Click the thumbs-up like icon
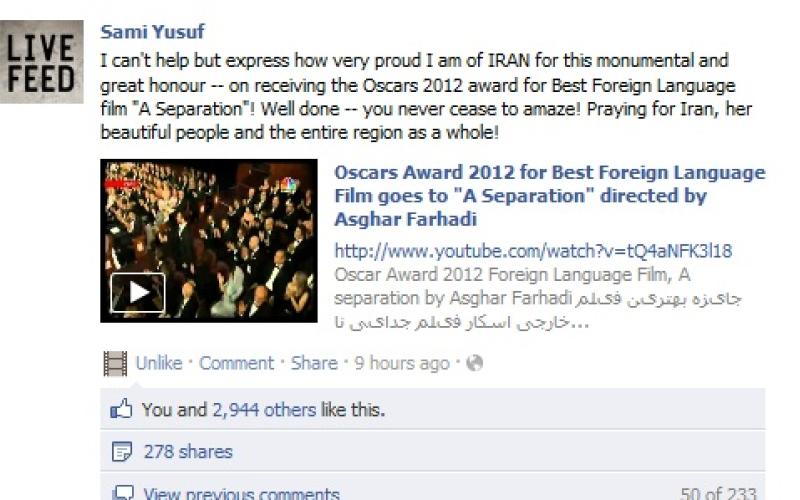 click(x=121, y=409)
